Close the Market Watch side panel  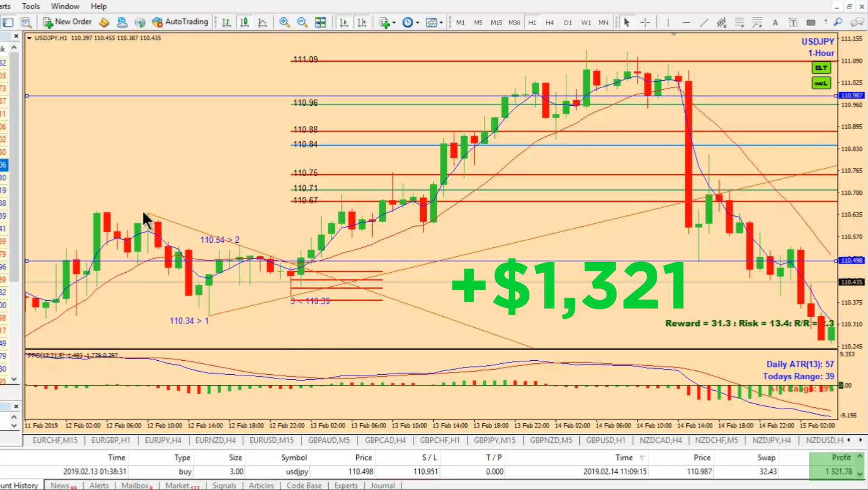(x=16, y=36)
